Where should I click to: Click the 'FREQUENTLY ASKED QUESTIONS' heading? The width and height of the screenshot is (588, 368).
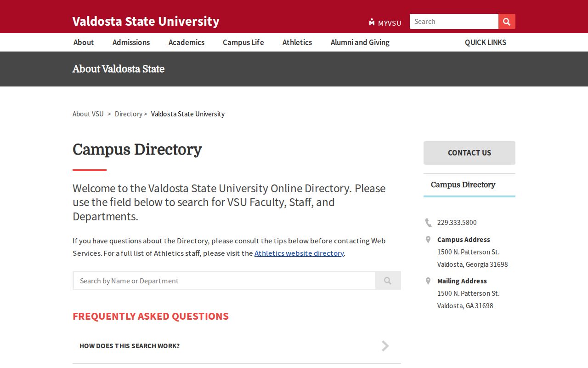coord(151,316)
